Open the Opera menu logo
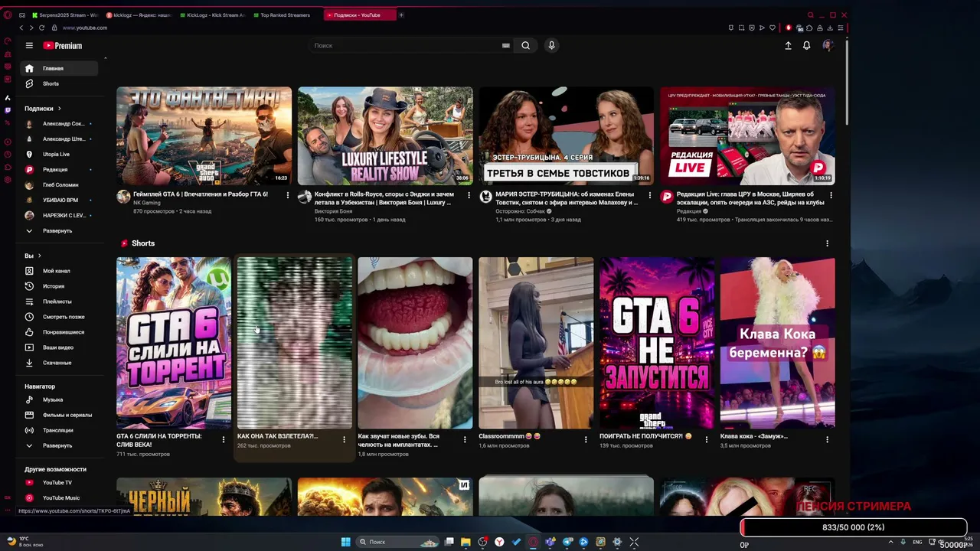Screen dimensions: 980x551 point(8,15)
